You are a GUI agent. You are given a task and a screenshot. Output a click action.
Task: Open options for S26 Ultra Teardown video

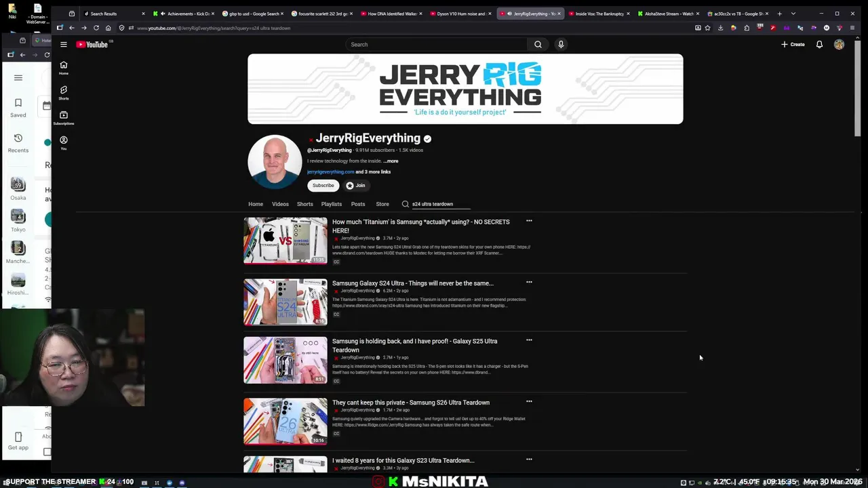coord(529,401)
